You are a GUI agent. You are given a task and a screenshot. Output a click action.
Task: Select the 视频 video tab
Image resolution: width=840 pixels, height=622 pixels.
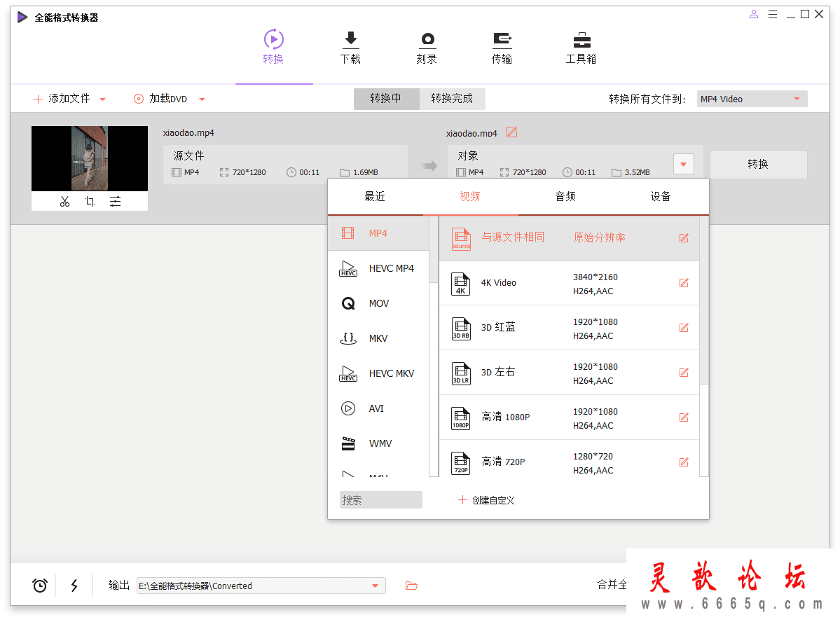[470, 197]
